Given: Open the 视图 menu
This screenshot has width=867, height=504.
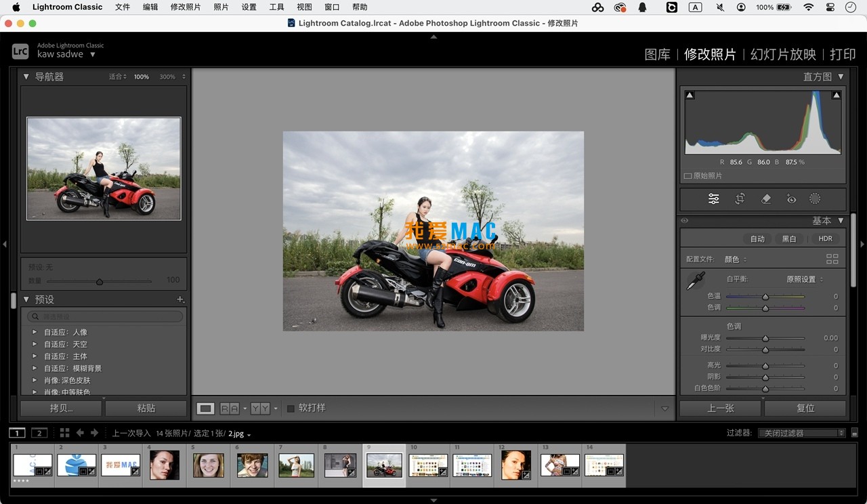Looking at the screenshot, I should click(x=304, y=7).
